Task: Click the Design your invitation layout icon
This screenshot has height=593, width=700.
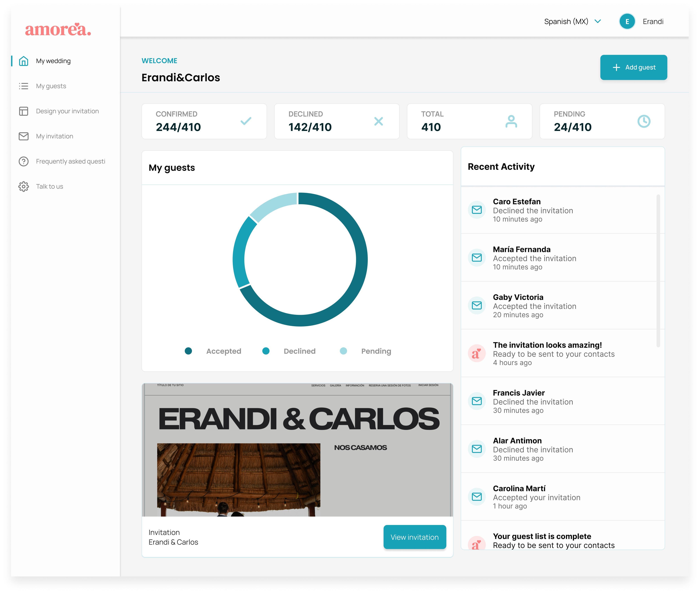Action: click(24, 111)
